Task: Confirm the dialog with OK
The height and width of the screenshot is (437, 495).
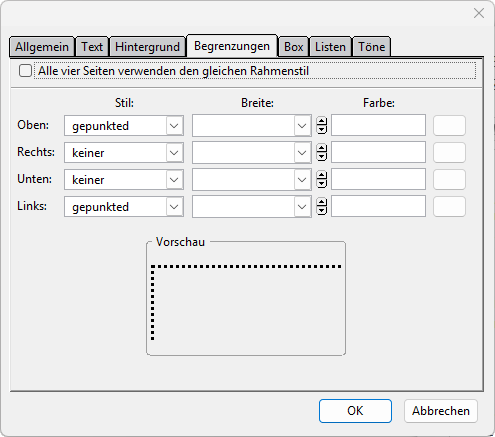Action: [355, 411]
